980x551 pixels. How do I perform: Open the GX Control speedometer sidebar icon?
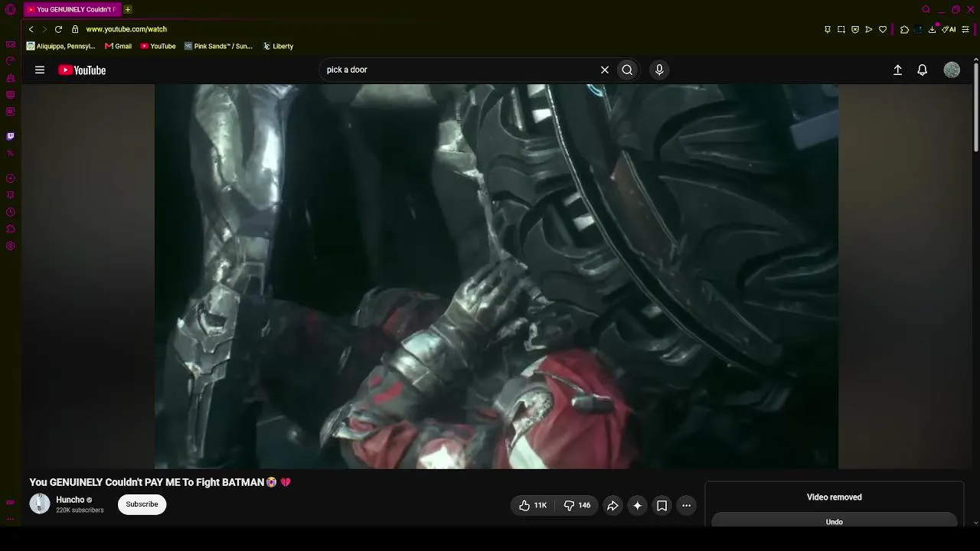tap(10, 61)
